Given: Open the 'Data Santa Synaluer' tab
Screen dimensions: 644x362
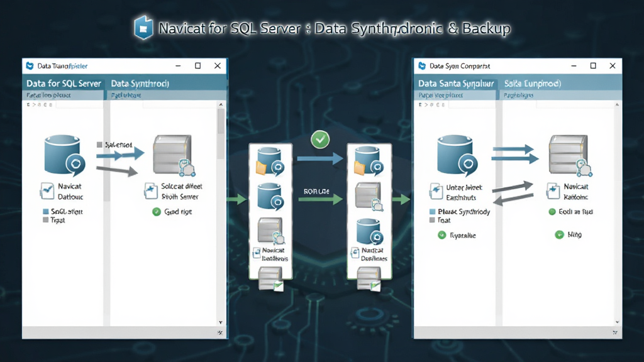Looking at the screenshot, I should pos(456,84).
